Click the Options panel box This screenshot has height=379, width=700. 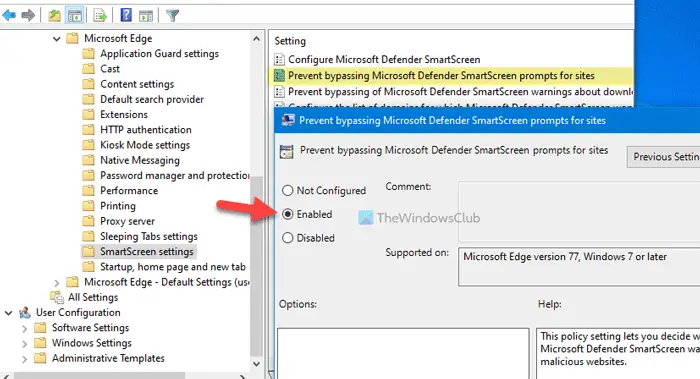(x=403, y=354)
